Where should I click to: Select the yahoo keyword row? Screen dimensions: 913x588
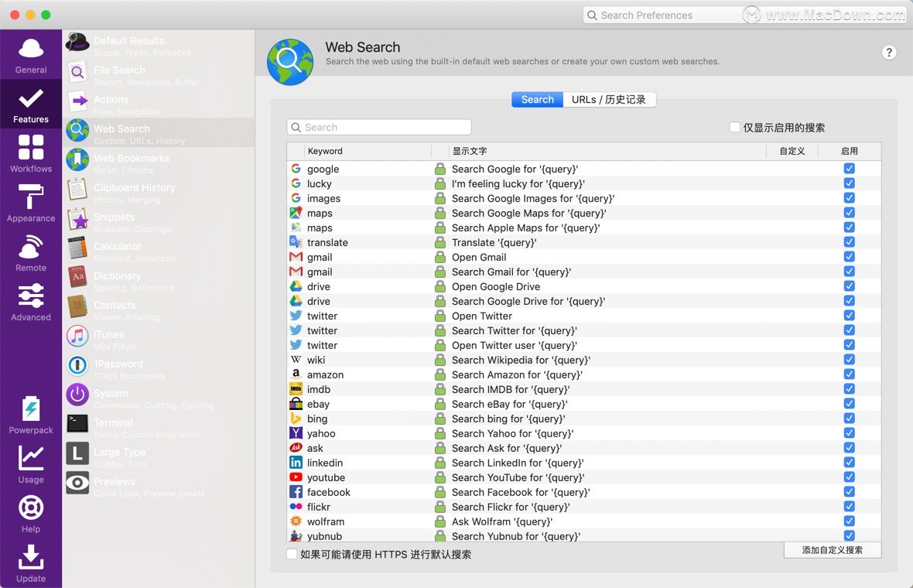(x=584, y=433)
